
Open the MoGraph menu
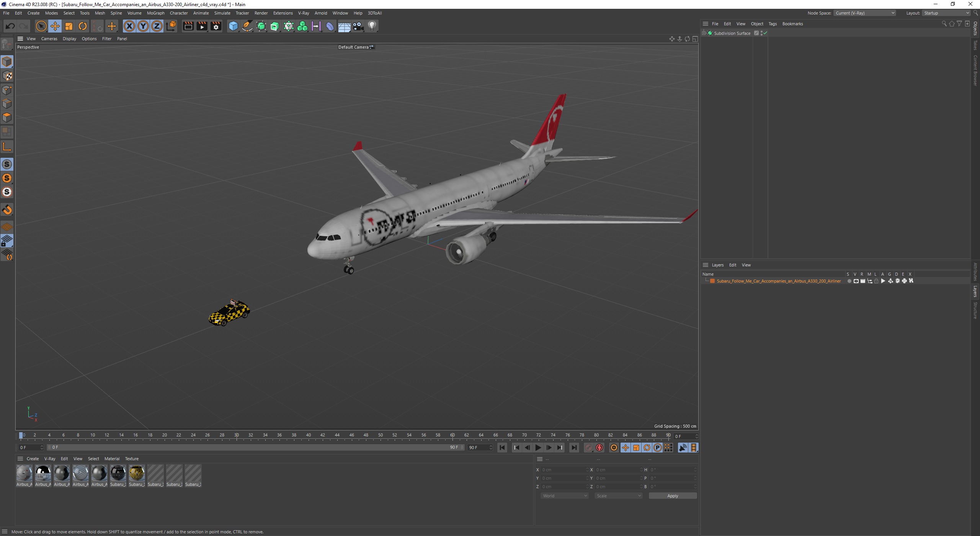click(155, 13)
